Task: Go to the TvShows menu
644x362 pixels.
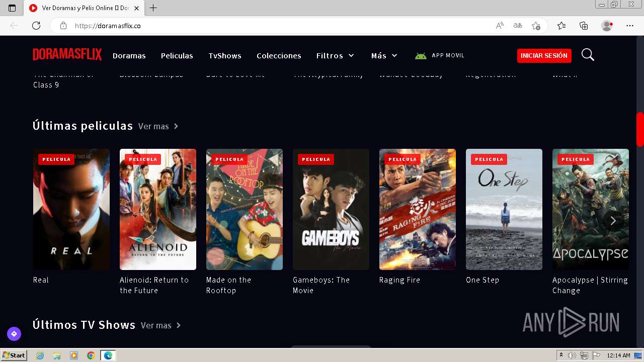Action: tap(225, 56)
